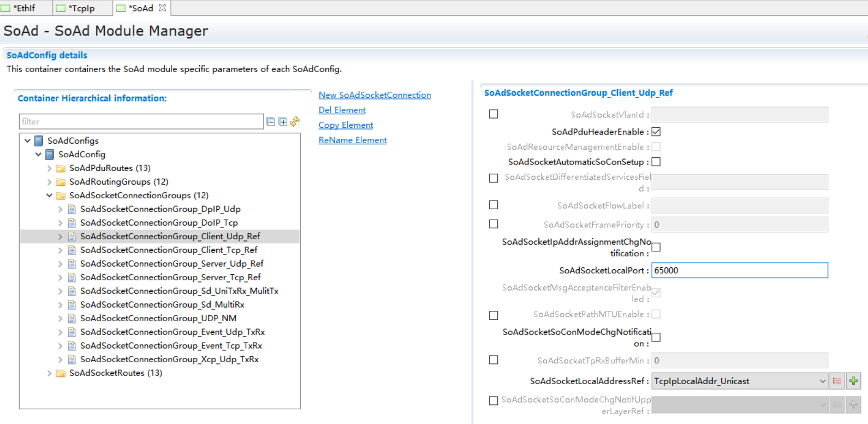Uncheck the SoAdPduHeaderEnable checkbox

tap(656, 132)
